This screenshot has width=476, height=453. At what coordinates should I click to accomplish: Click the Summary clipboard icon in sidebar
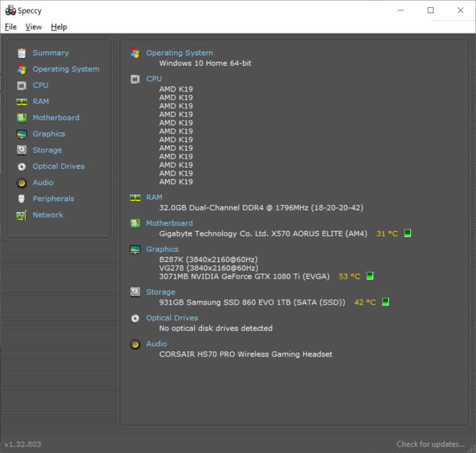(x=22, y=53)
